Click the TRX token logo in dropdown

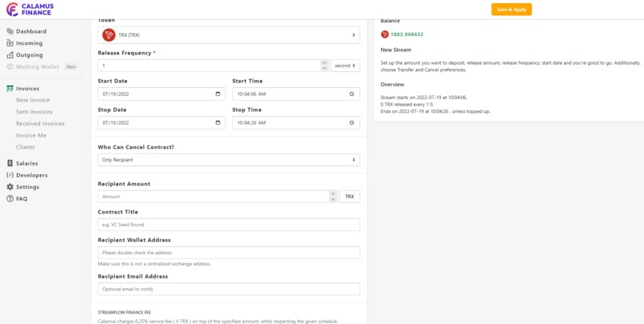(x=109, y=35)
